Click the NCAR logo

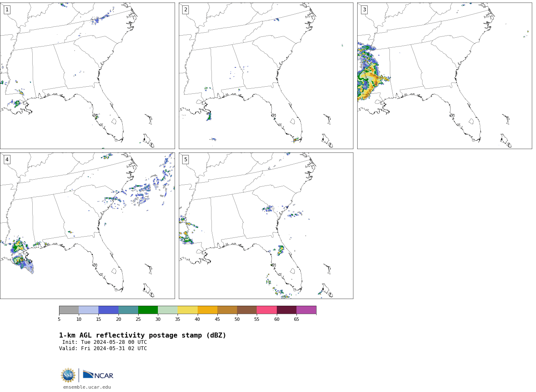[98, 375]
